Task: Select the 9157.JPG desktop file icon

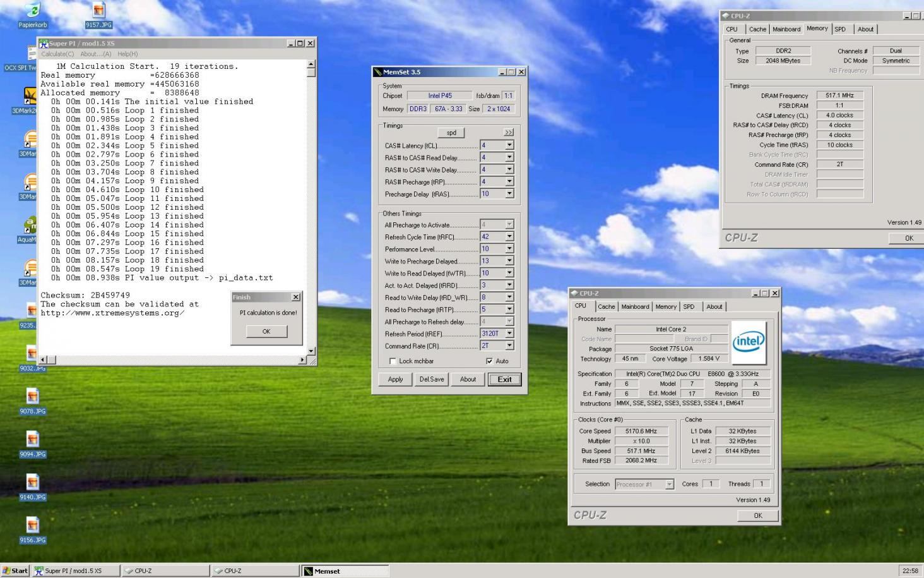Action: click(x=98, y=11)
